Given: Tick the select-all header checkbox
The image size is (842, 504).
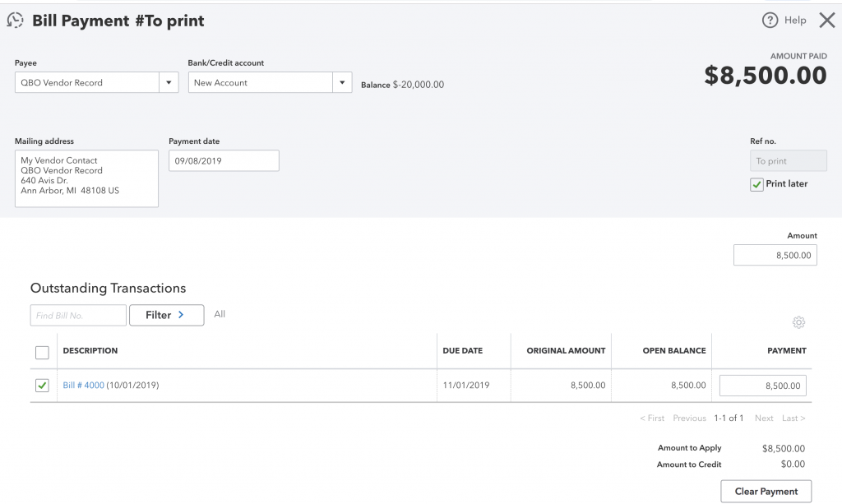Looking at the screenshot, I should point(43,352).
